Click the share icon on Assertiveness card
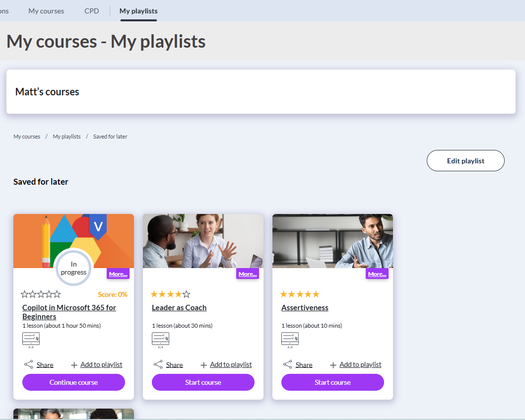The height and width of the screenshot is (420, 525). tap(288, 364)
